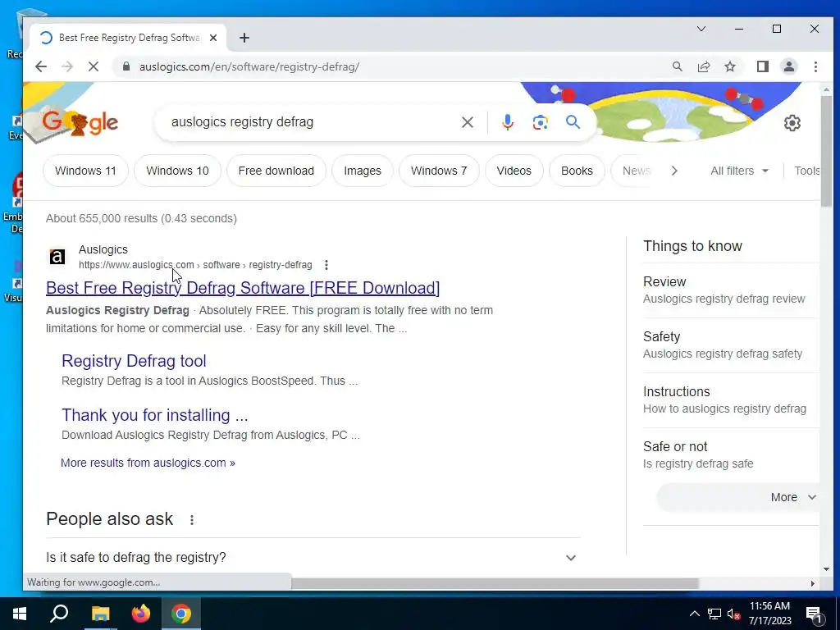Share this page via the share icon
840x630 pixels.
(703, 66)
